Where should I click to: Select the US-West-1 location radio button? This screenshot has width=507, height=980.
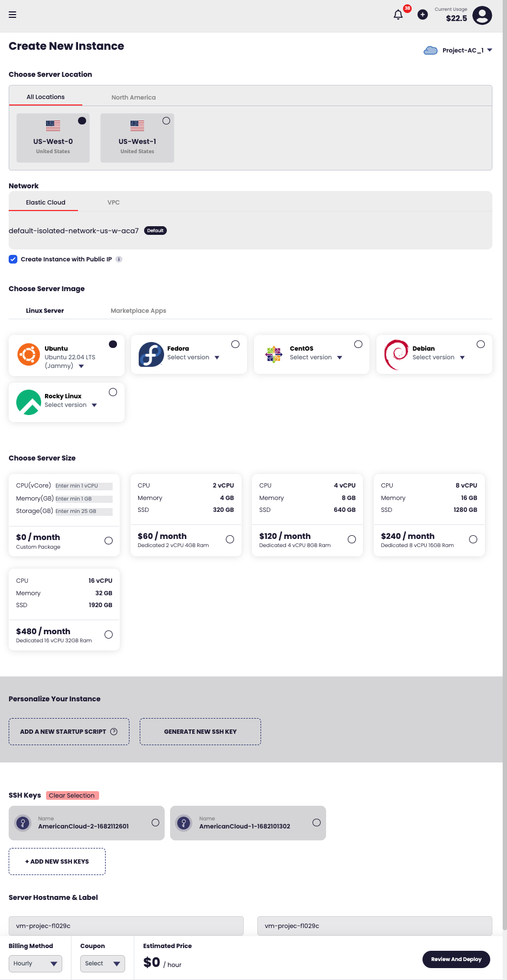point(166,121)
